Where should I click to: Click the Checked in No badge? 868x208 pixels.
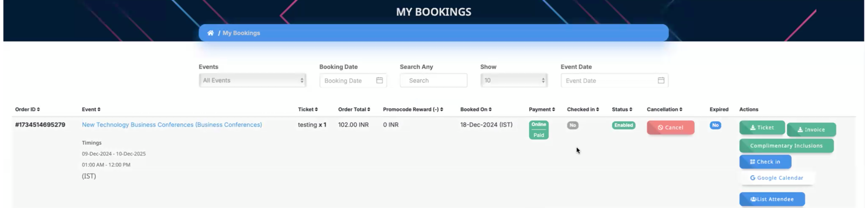click(x=572, y=125)
